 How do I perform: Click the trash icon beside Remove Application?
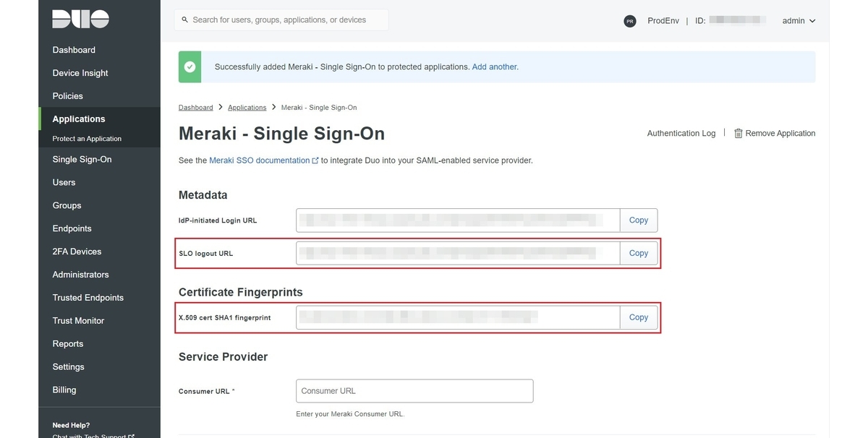[738, 134]
